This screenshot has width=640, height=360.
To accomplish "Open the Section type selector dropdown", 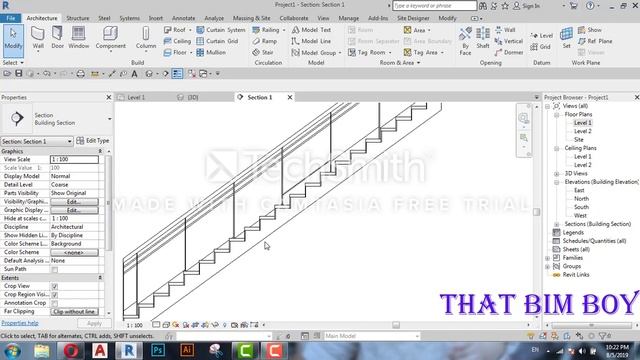I will click(x=109, y=119).
